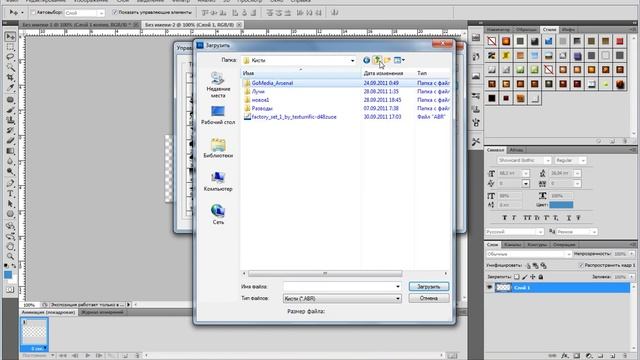Select the Clone Stamp tool
640x360 pixels.
[10, 120]
